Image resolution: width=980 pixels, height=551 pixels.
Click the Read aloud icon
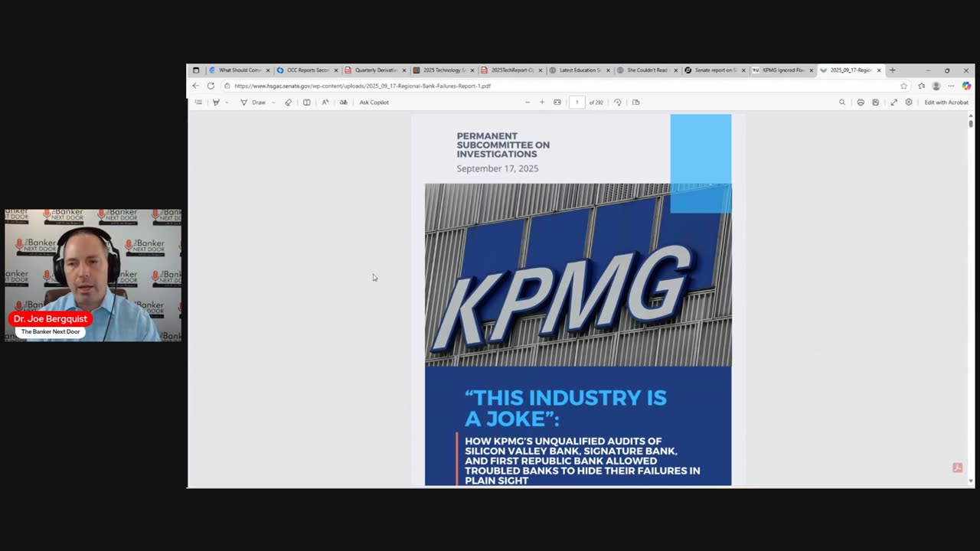point(325,102)
